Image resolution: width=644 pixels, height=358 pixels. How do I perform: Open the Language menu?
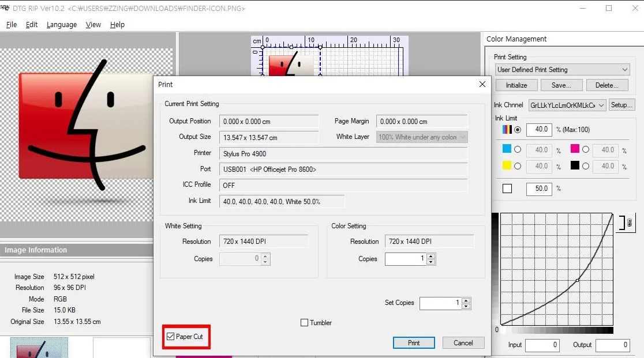[x=62, y=25]
